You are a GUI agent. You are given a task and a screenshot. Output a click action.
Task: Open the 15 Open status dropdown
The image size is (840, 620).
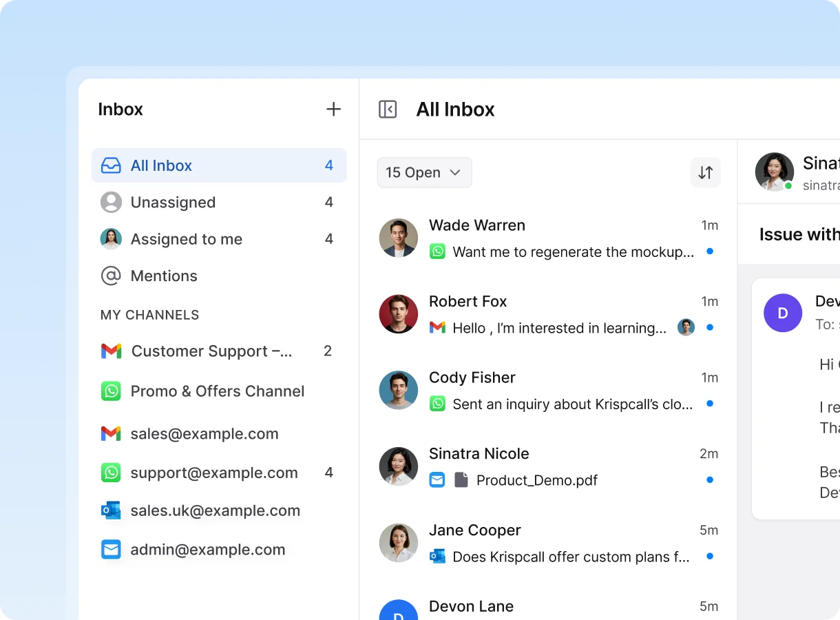click(424, 172)
